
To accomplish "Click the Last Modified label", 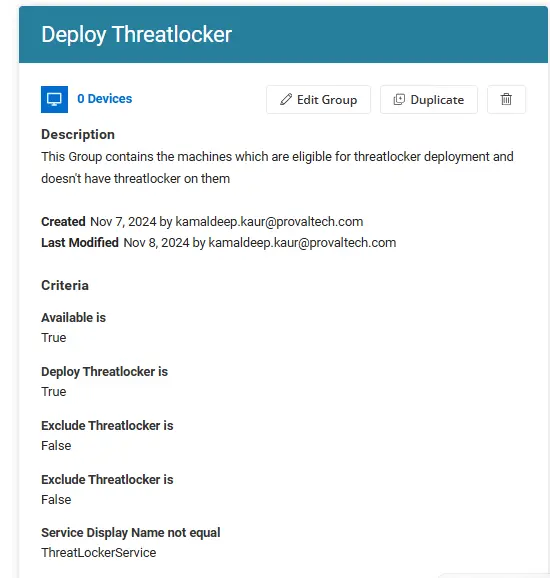I will click(x=80, y=243).
